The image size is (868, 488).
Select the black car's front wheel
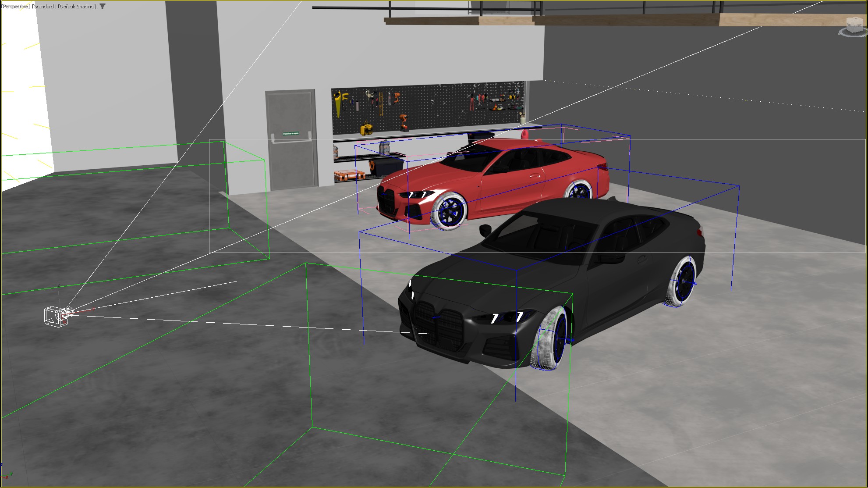[x=550, y=338]
